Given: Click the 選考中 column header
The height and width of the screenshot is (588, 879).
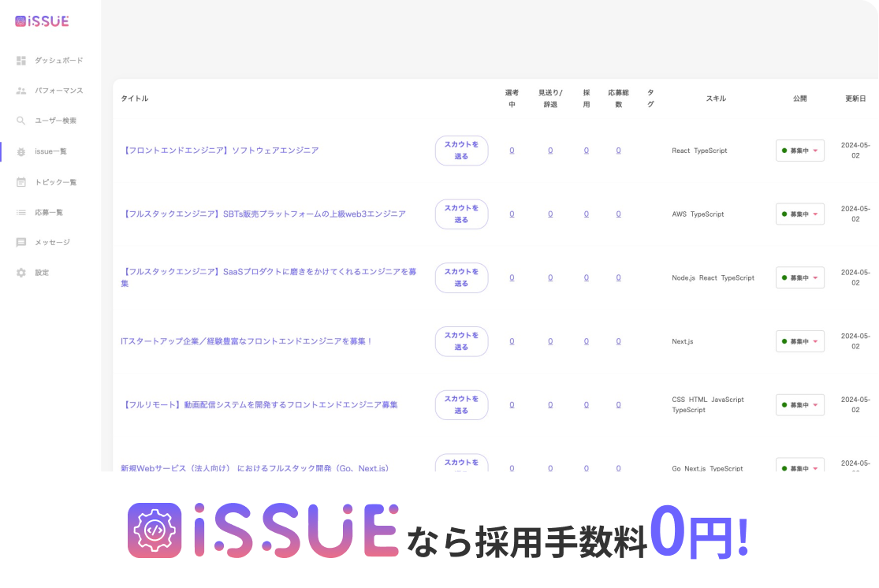Looking at the screenshot, I should [512, 99].
